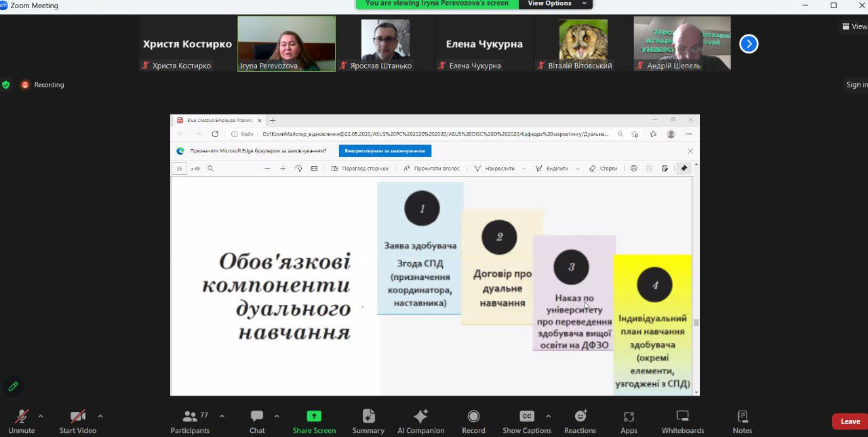Viewport: 868px width, 437px height.
Task: Open the Participants panel
Action: (191, 421)
